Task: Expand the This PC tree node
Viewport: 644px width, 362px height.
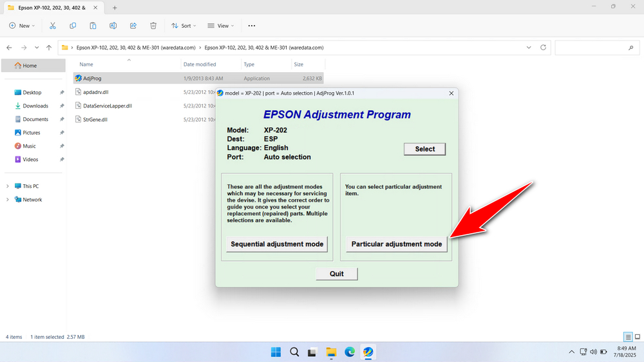Action: coord(7,186)
